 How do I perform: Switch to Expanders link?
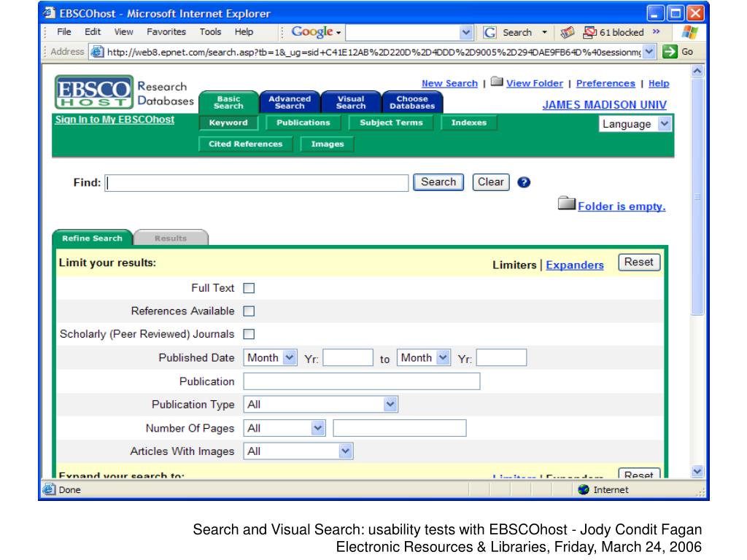[575, 265]
